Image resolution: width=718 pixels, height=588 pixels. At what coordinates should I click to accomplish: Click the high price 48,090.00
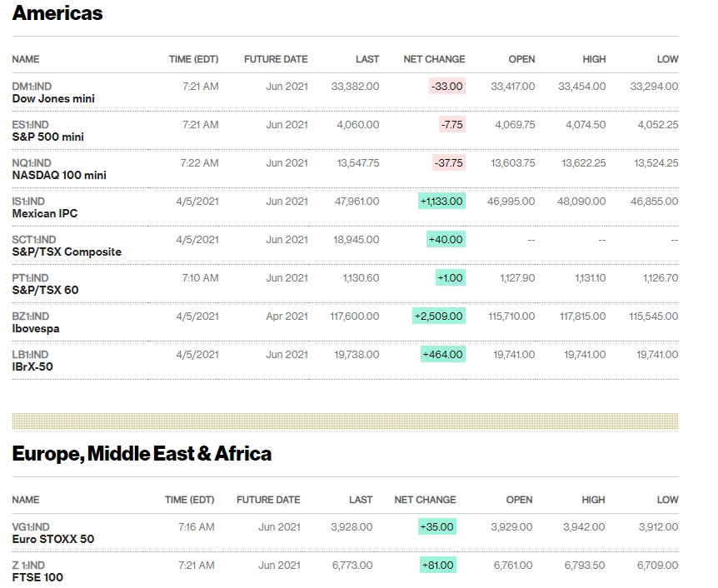[581, 202]
